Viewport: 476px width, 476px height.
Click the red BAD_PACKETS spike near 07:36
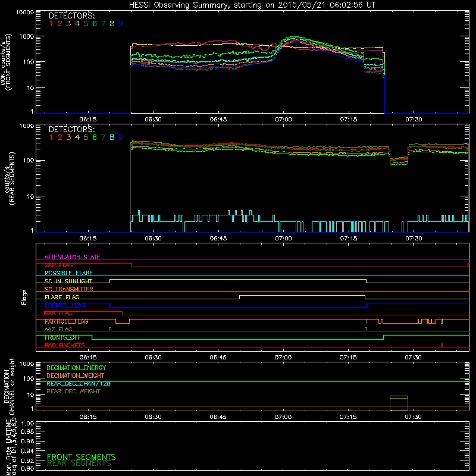point(442,345)
